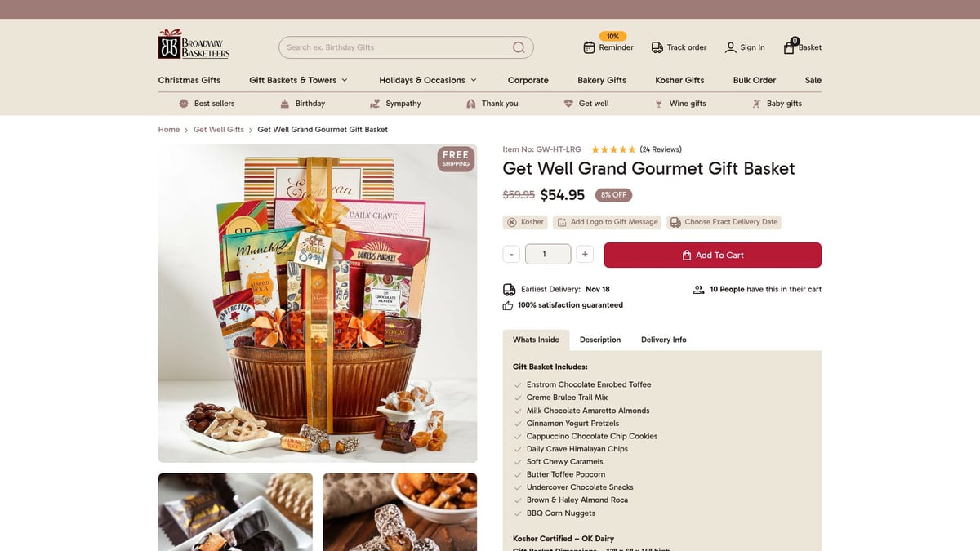Click Add Logo to Gift Message option

point(606,221)
